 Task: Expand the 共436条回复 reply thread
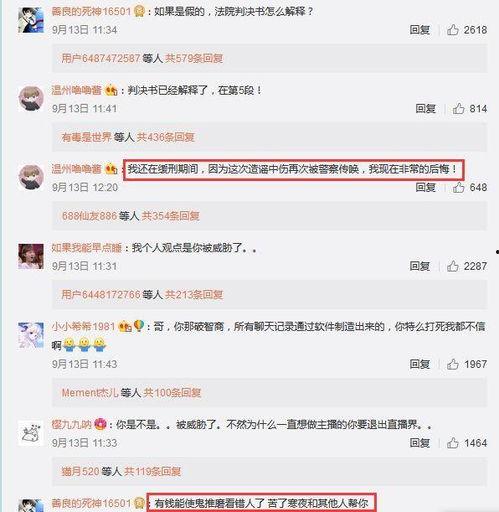click(165, 137)
